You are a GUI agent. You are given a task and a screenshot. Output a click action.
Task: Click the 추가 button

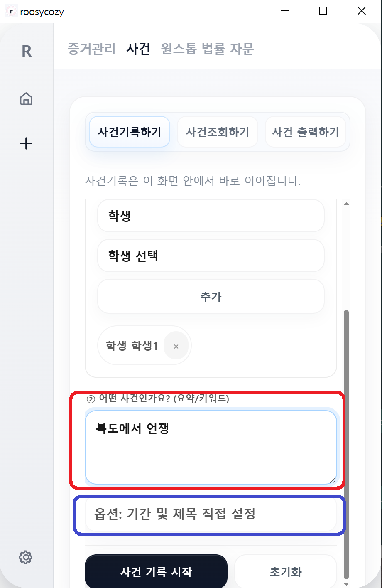pos(211,296)
